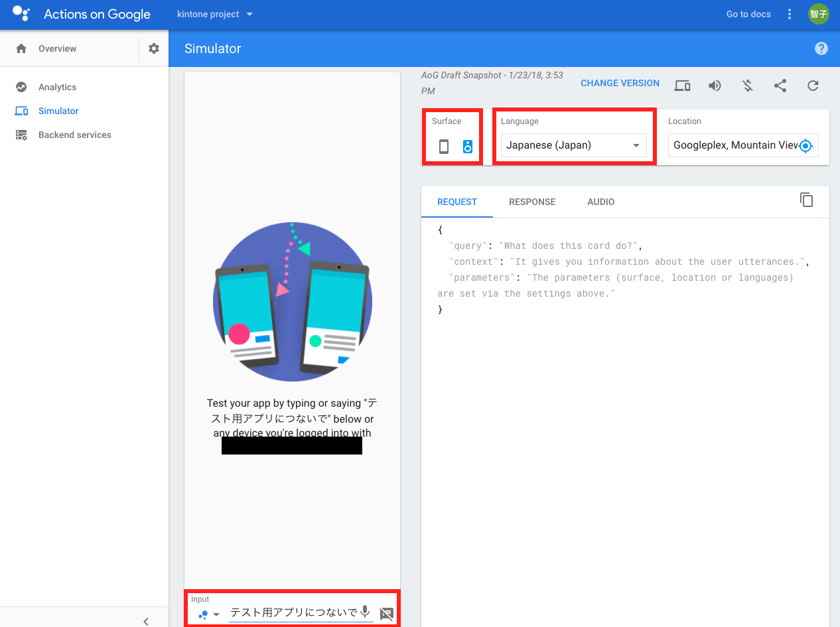
Task: Select the phone surface
Action: coord(444,147)
